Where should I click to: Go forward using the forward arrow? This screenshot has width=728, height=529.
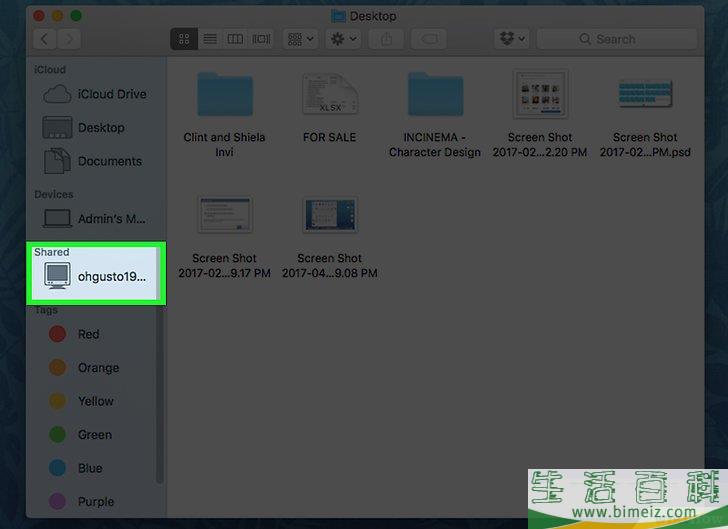tap(71, 39)
